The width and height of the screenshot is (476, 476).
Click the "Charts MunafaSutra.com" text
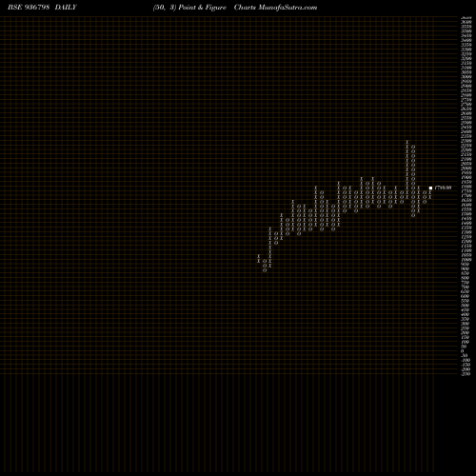pos(275,8)
